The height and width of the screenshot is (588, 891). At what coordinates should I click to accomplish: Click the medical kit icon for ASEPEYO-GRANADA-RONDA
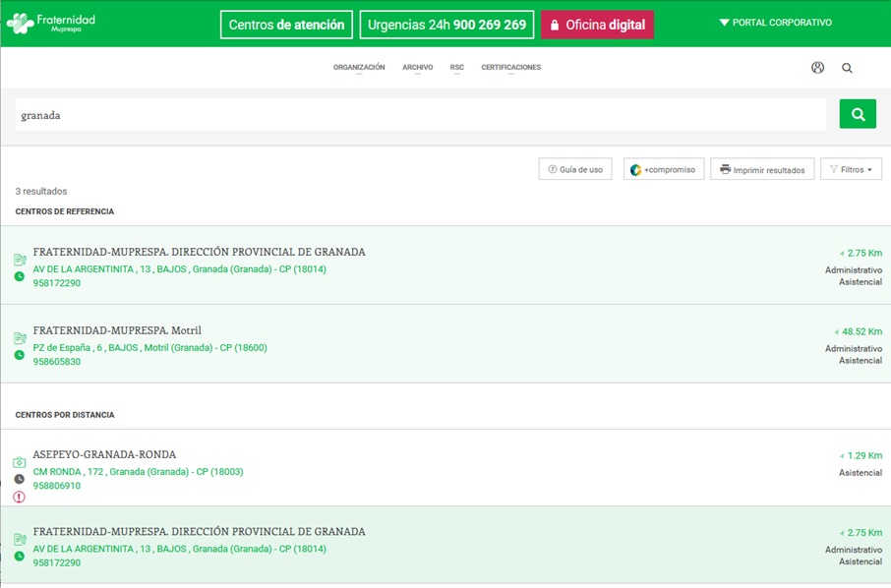pos(20,462)
